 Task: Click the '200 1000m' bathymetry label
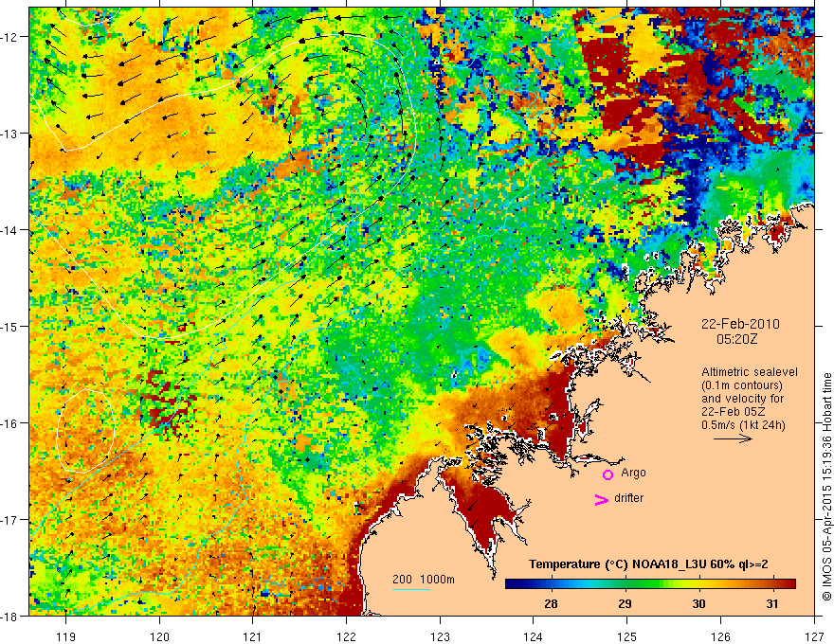click(x=424, y=580)
